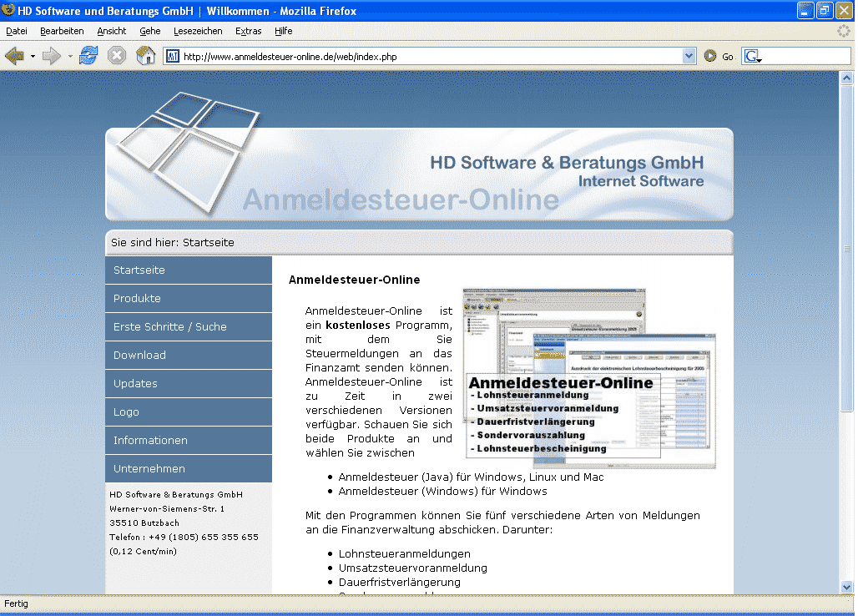Viewport: 858px width, 616px height.
Task: Click the 'Werner-von-Siemens-Str. 1' address line
Action: tap(167, 509)
